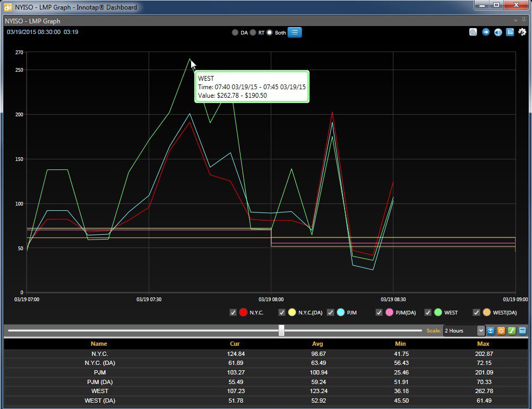Select the RT radio button
The width and height of the screenshot is (532, 409).
point(253,32)
